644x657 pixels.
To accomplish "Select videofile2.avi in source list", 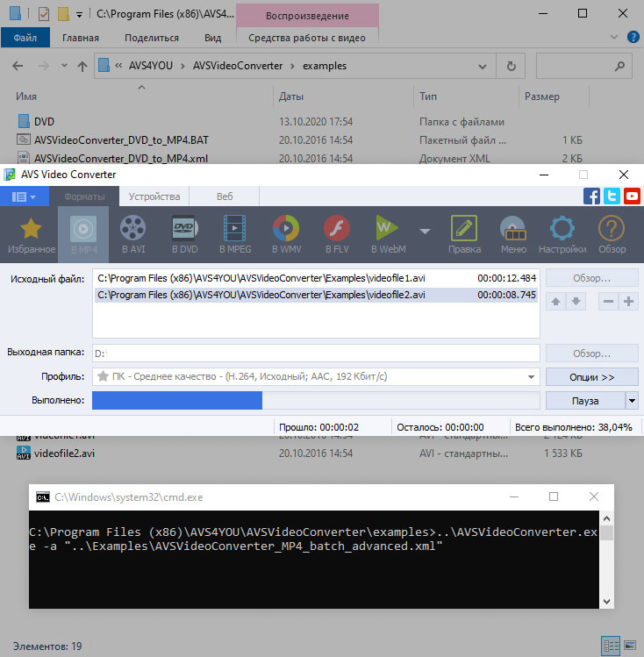I will coord(317,295).
